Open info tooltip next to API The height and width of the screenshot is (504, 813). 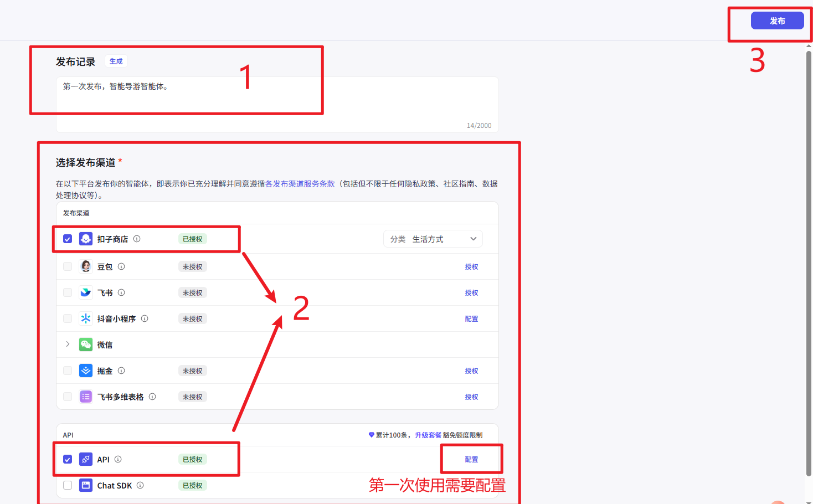pos(118,459)
